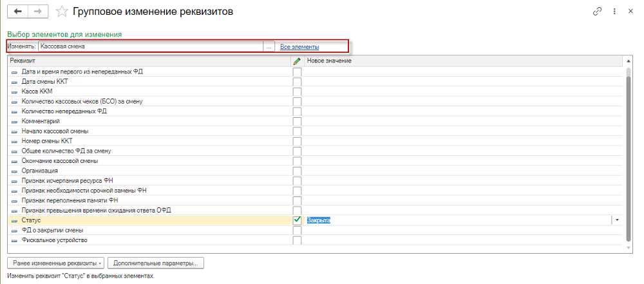The height and width of the screenshot is (284, 644).
Task: Click the Дополнительные параметры button
Action: pos(156,263)
